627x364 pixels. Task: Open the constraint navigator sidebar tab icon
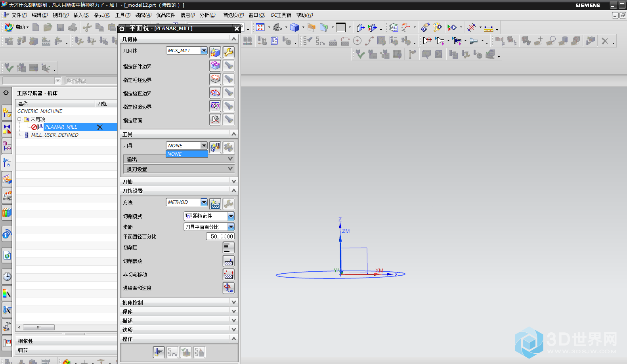[x=7, y=129]
